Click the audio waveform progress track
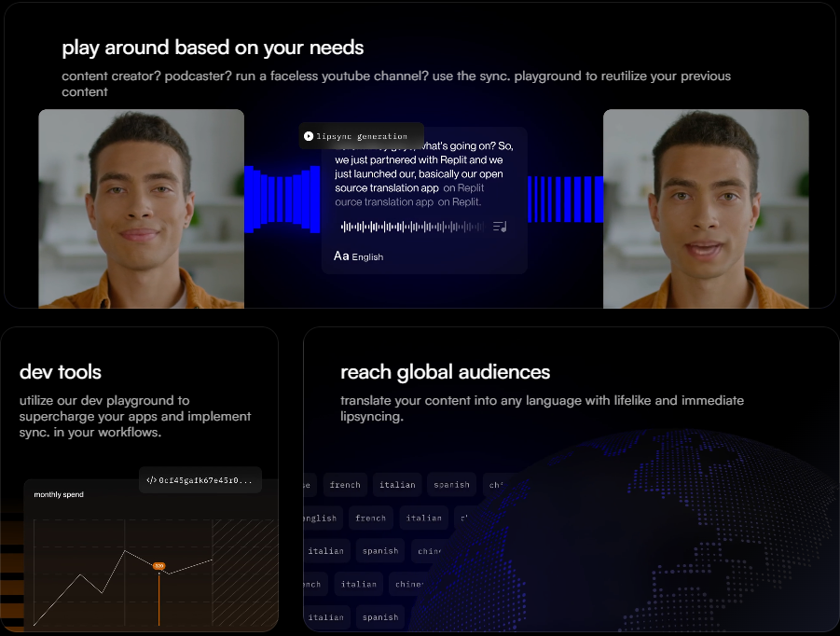Screen dimensions: 840x636 (x=412, y=227)
